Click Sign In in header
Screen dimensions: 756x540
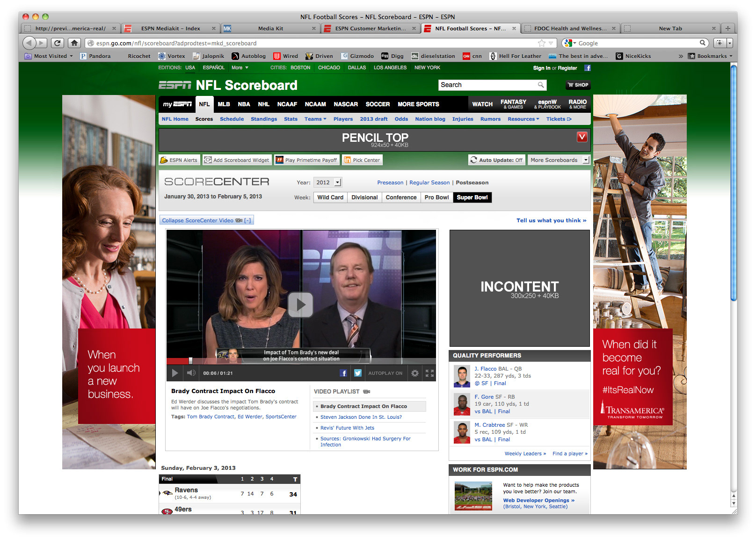[x=541, y=68]
